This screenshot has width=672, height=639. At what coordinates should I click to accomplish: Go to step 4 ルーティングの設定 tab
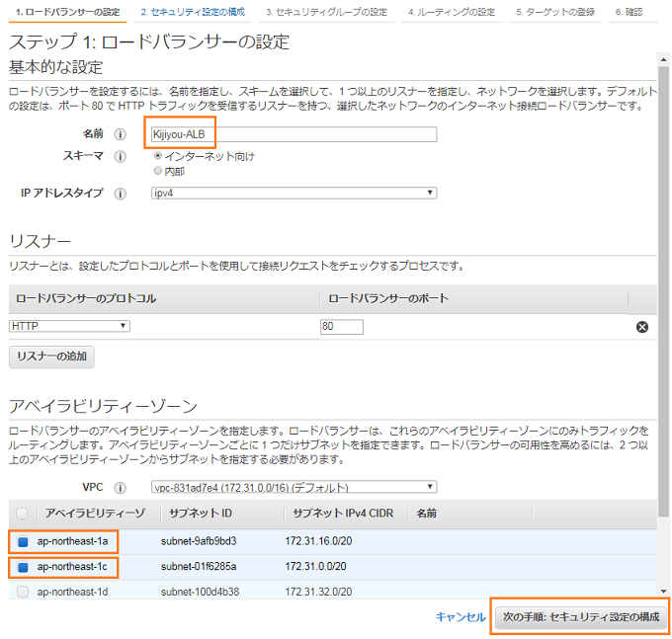tap(452, 12)
